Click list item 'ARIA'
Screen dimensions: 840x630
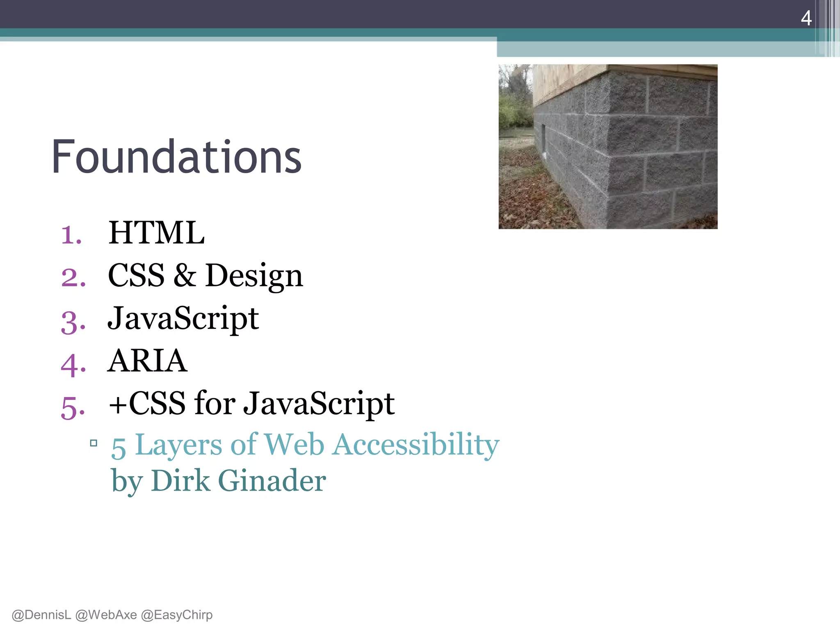point(148,361)
